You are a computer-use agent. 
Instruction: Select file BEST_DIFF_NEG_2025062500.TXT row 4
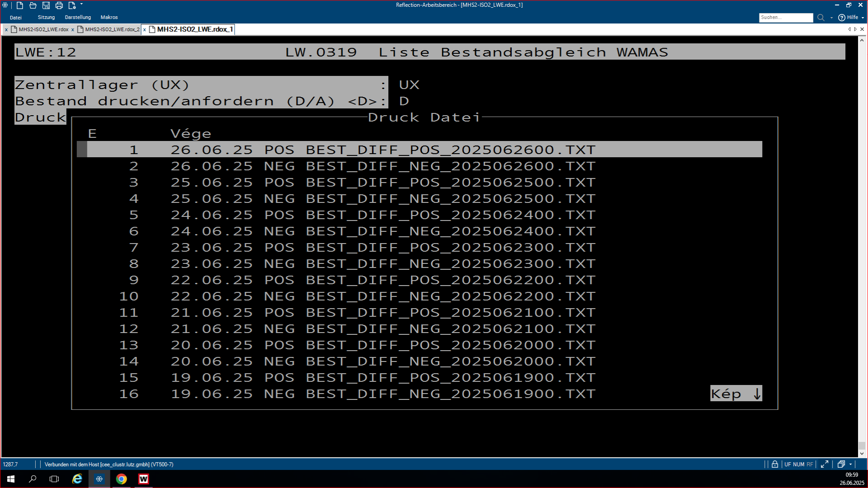tap(450, 199)
